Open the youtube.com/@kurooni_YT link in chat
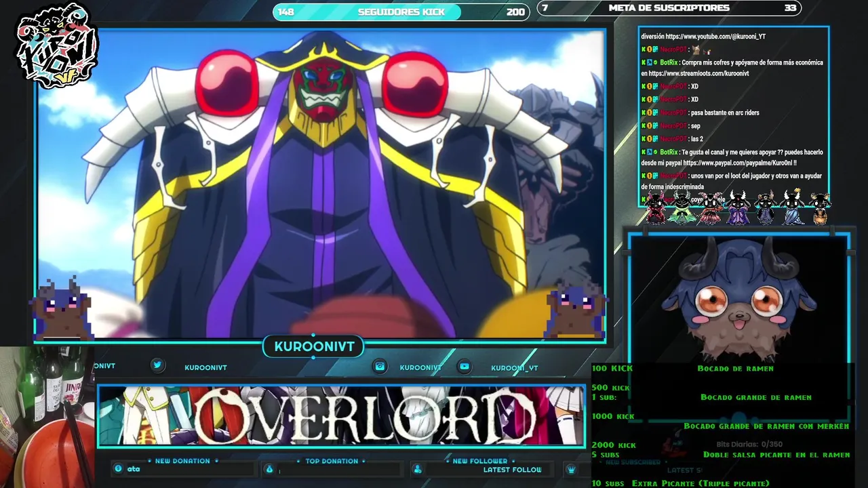 point(715,37)
